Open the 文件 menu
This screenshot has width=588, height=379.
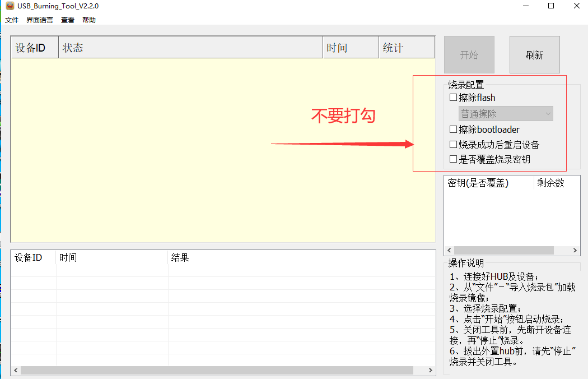coord(12,20)
